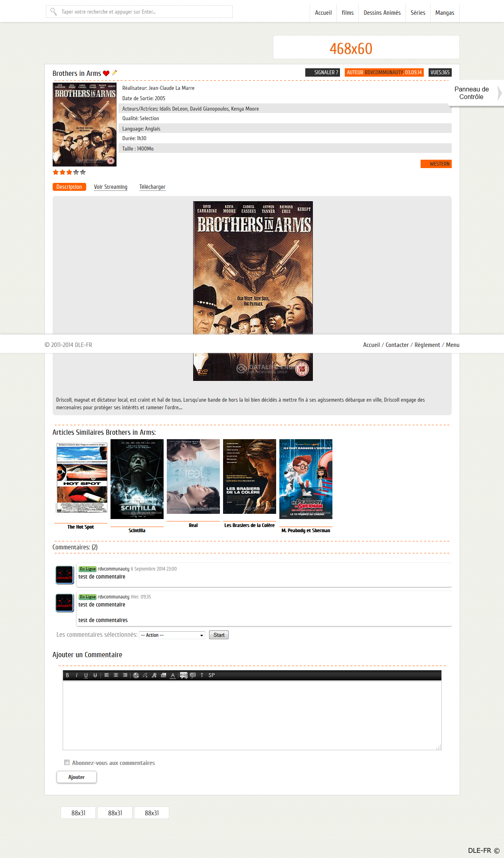Click the Ajouter comment button

tap(77, 777)
